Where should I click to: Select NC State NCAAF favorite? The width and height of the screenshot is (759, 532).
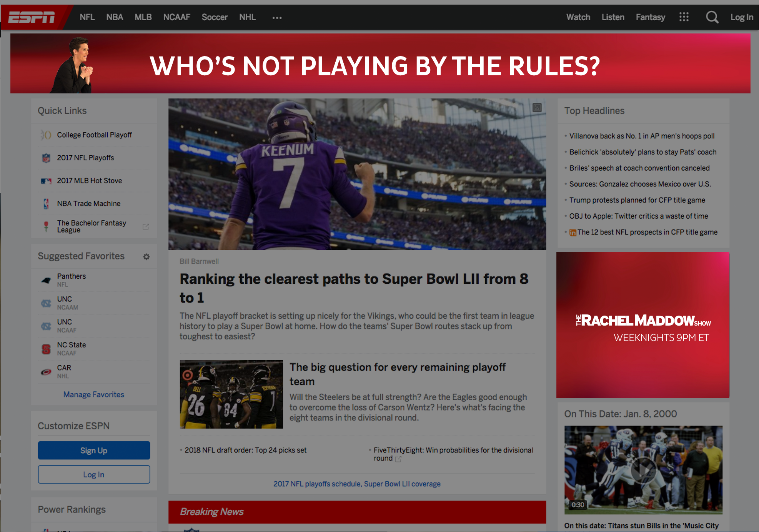94,349
